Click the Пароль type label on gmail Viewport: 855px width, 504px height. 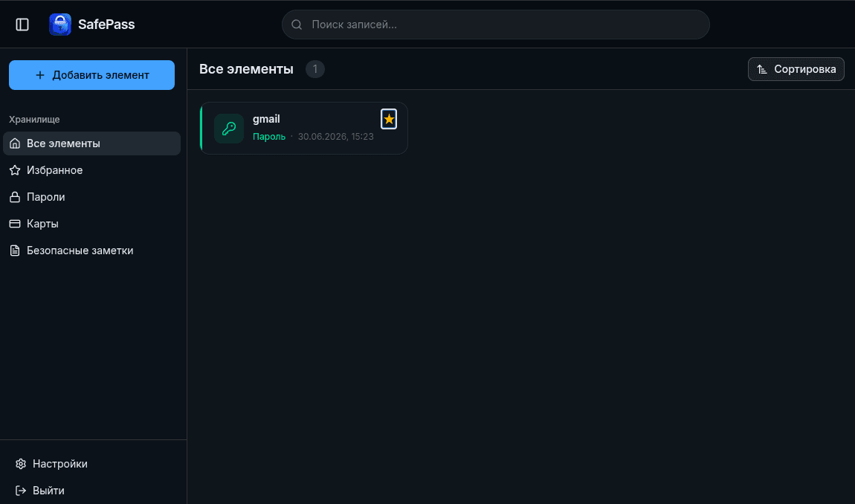pyautogui.click(x=269, y=136)
